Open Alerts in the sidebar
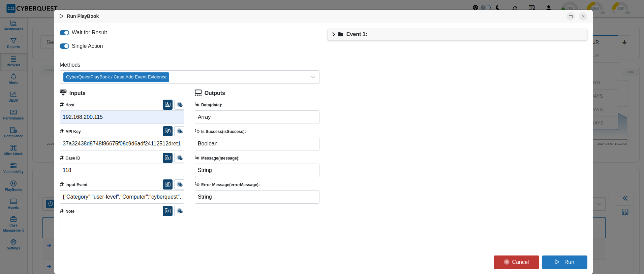644x274 pixels. [x=13, y=79]
